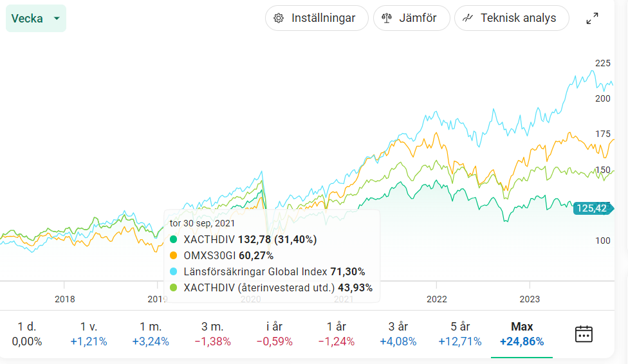Click the green XACTHDIV legend dot
Screen dimensions: 628x364
click(x=174, y=239)
